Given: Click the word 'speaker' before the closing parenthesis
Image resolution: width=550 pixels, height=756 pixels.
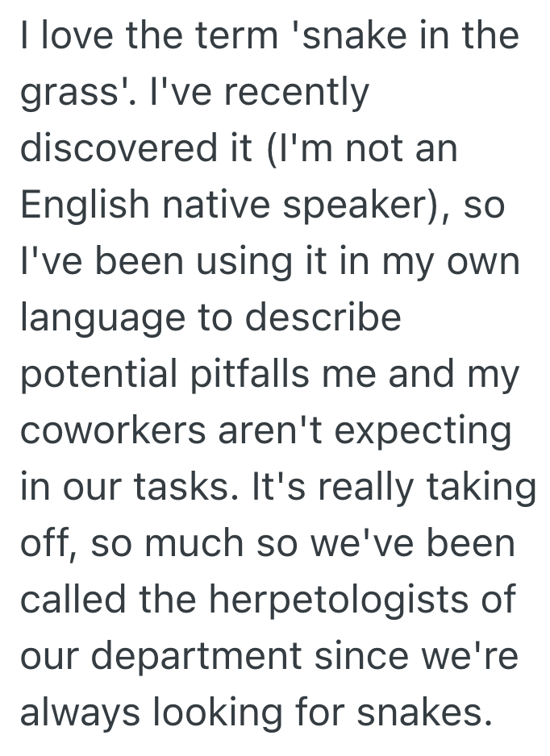Looking at the screenshot, I should 369,207.
